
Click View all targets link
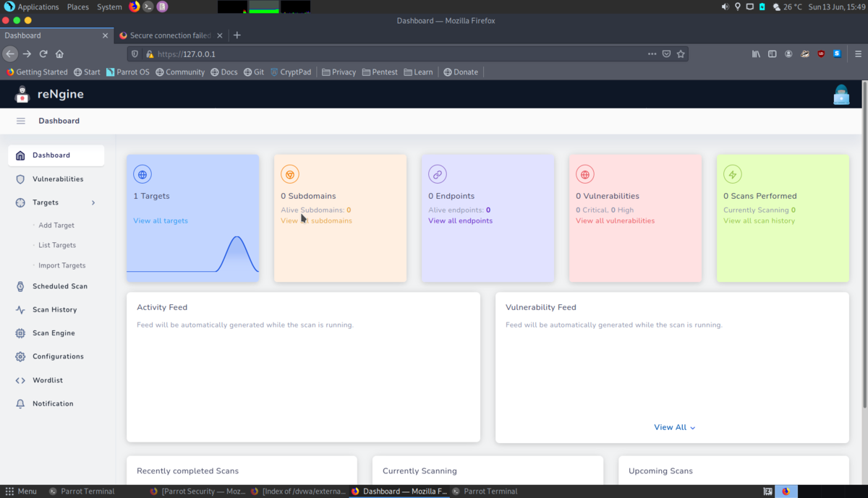pyautogui.click(x=161, y=220)
